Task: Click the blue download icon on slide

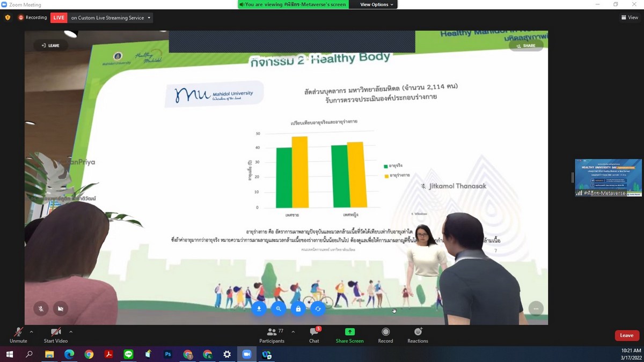Action: (259, 308)
